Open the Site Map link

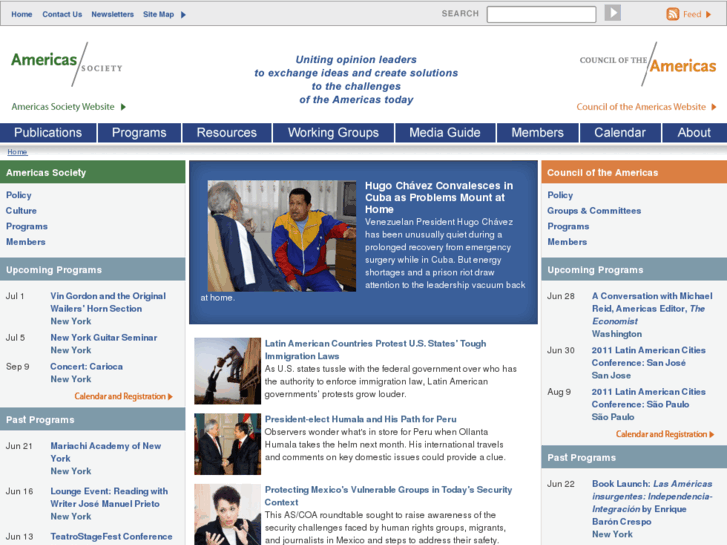(159, 14)
